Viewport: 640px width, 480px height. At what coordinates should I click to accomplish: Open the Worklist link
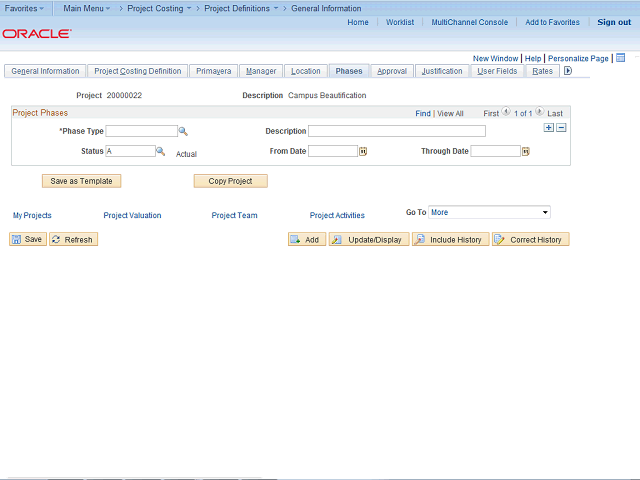tap(400, 22)
